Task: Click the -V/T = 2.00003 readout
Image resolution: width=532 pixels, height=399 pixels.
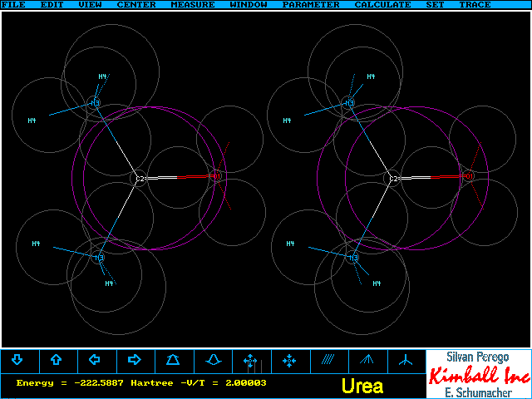Action: (x=224, y=383)
